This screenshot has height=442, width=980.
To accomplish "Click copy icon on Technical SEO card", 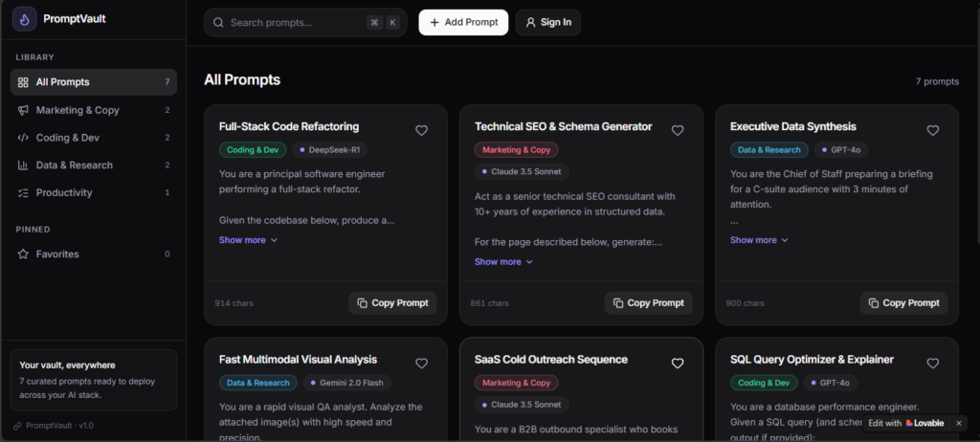I will [x=618, y=303].
